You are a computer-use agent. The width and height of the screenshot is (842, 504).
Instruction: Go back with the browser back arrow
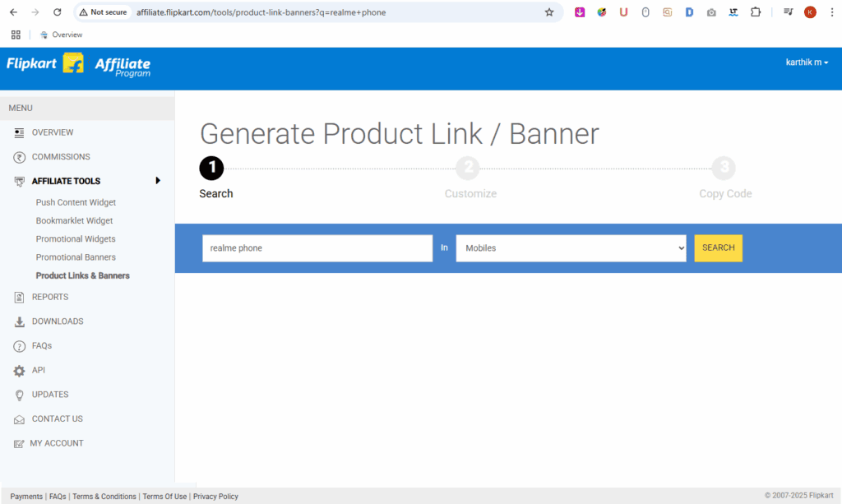click(x=13, y=12)
